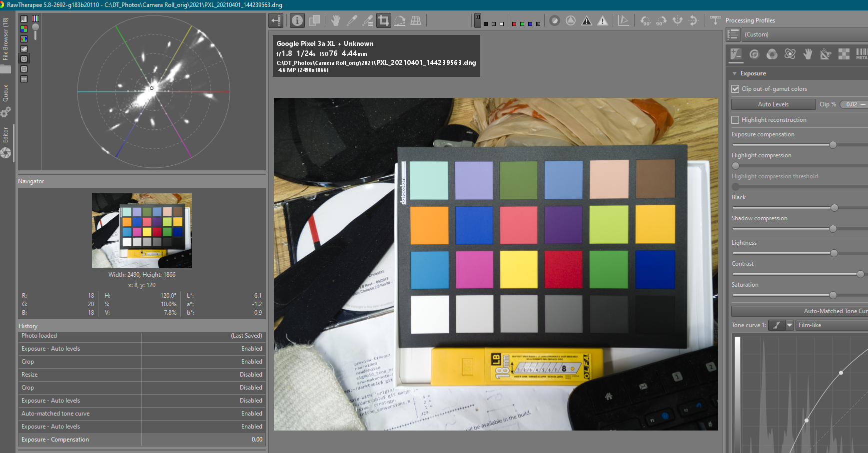Show the vectorscope hue-saturation scope type
The image size is (868, 453).
pyautogui.click(x=24, y=58)
